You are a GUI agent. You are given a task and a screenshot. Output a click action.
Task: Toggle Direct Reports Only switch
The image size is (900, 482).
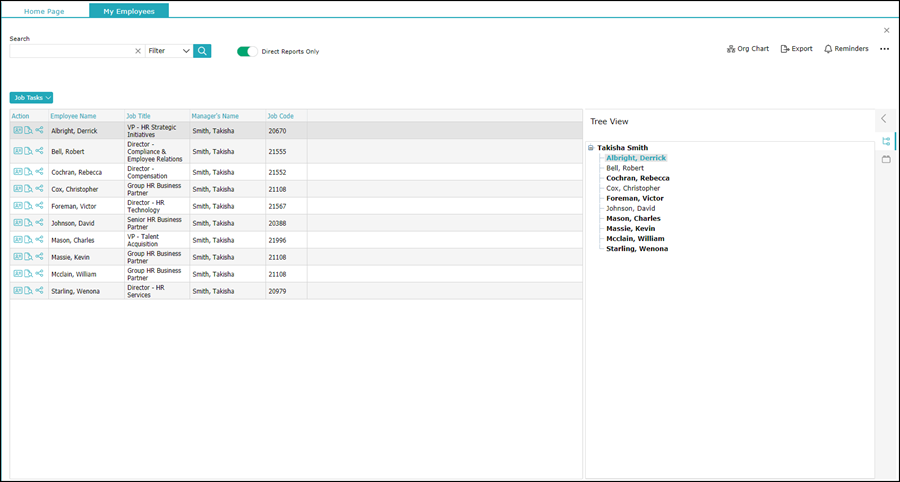point(247,51)
